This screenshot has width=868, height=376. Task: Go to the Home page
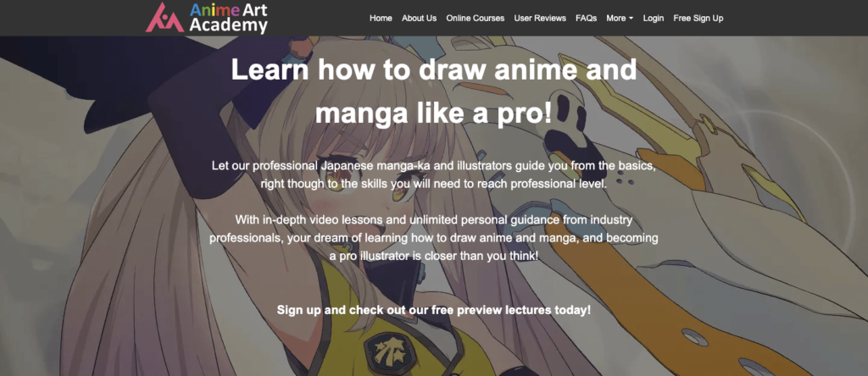[381, 19]
